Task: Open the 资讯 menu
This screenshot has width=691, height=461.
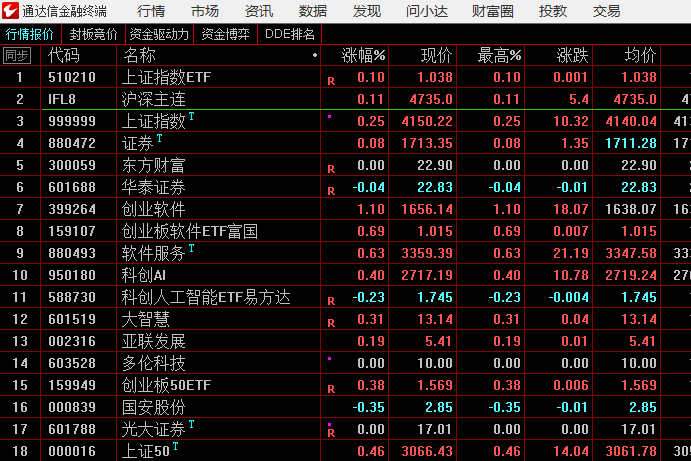Action: [259, 11]
